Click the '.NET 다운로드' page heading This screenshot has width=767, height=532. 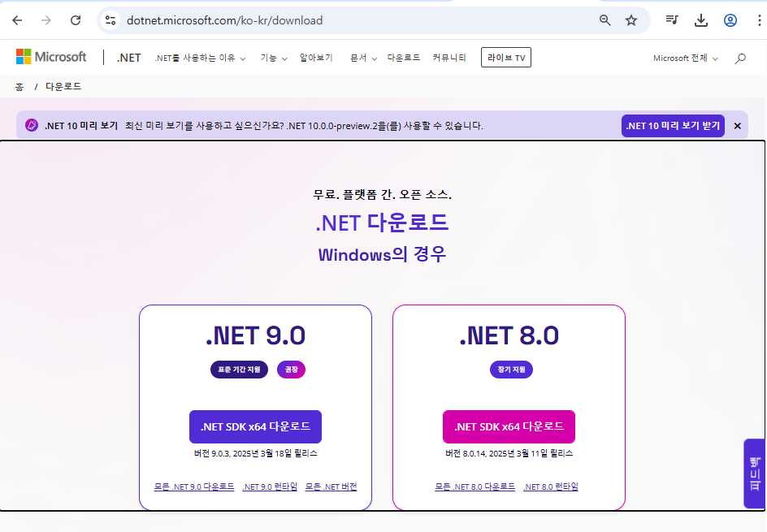[382, 223]
